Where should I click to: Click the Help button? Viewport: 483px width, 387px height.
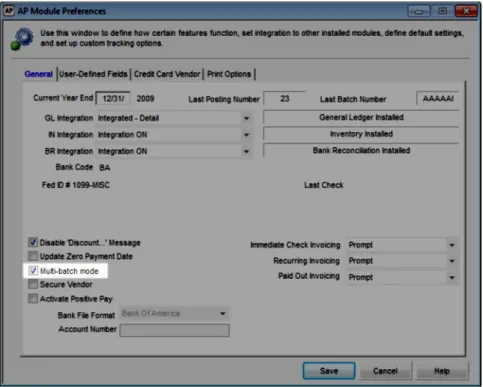coord(442,371)
